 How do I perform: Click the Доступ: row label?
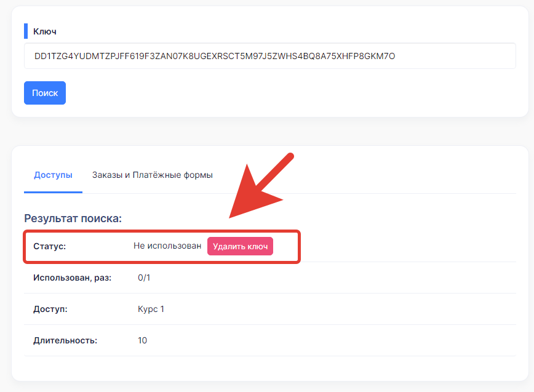50,310
